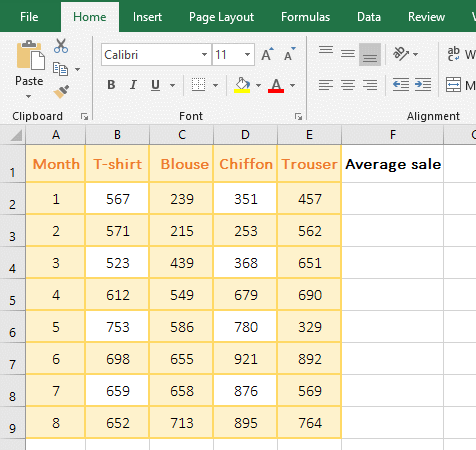Increase font size with large A

[x=267, y=54]
